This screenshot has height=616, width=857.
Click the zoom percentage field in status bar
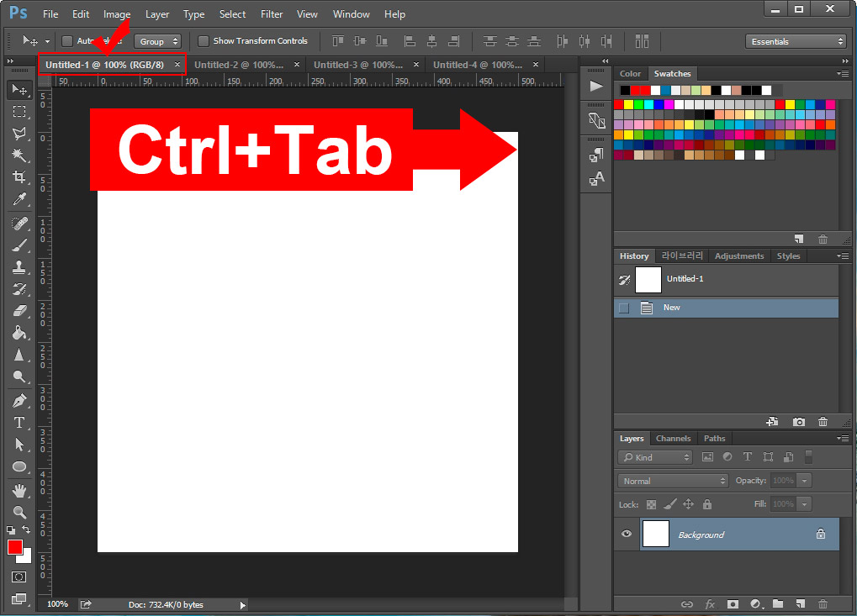58,604
